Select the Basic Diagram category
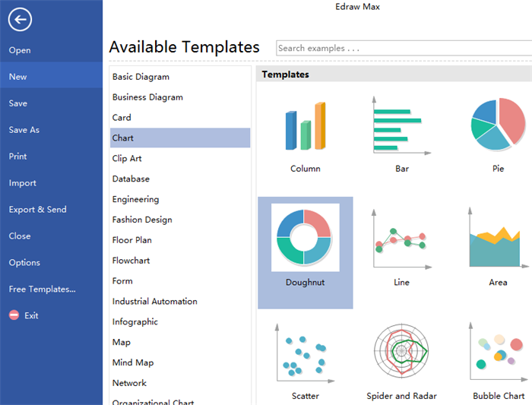 click(180, 77)
